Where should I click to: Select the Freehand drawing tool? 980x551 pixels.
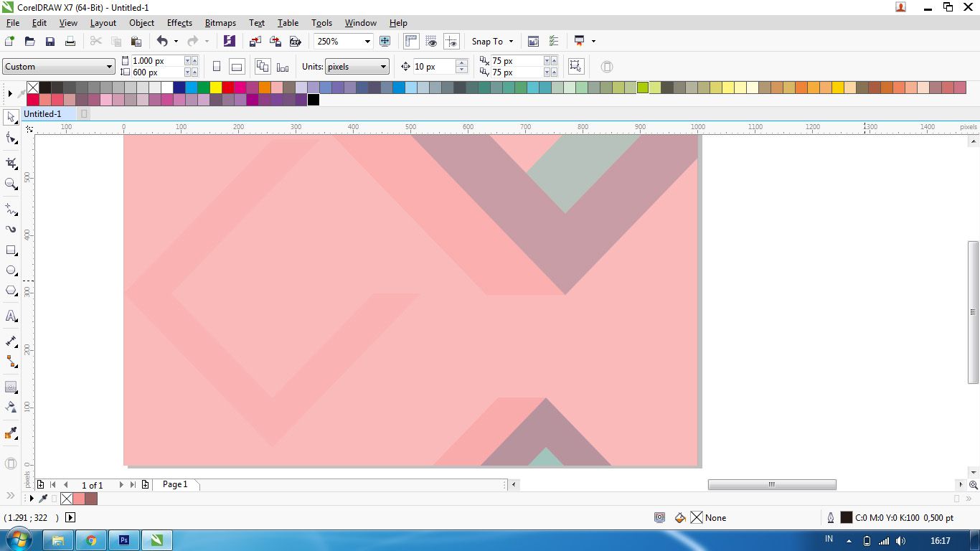click(x=11, y=209)
